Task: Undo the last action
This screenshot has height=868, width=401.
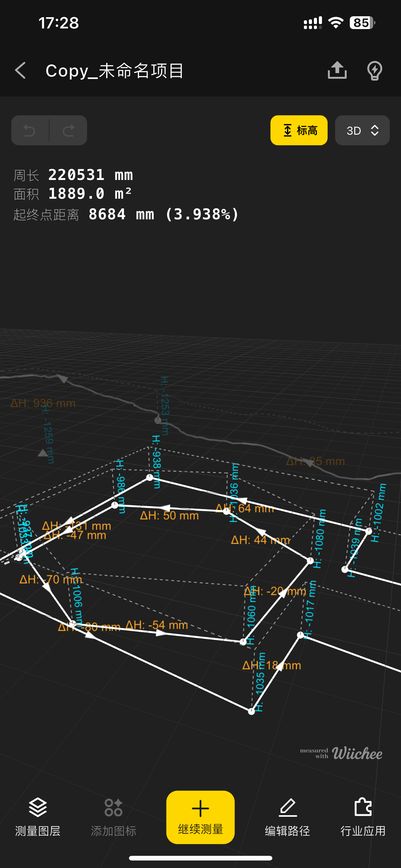Action: coord(30,130)
